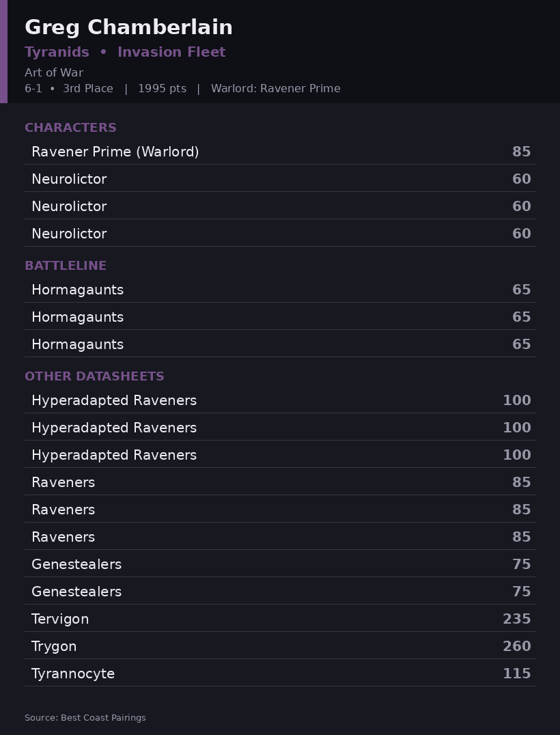
Task: Open the Invasion Fleet detachment label
Action: [x=171, y=52]
